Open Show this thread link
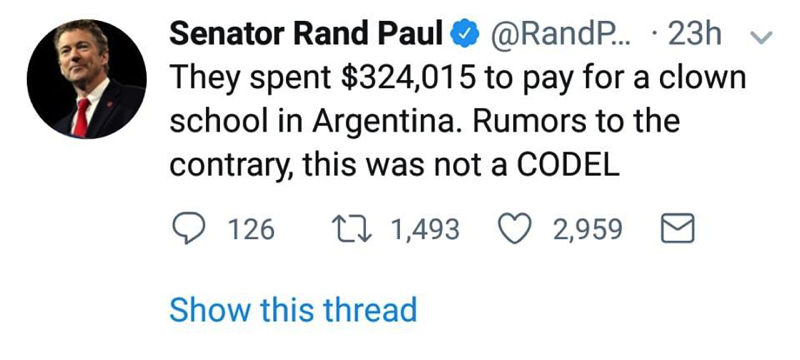The image size is (800, 360). (x=293, y=310)
